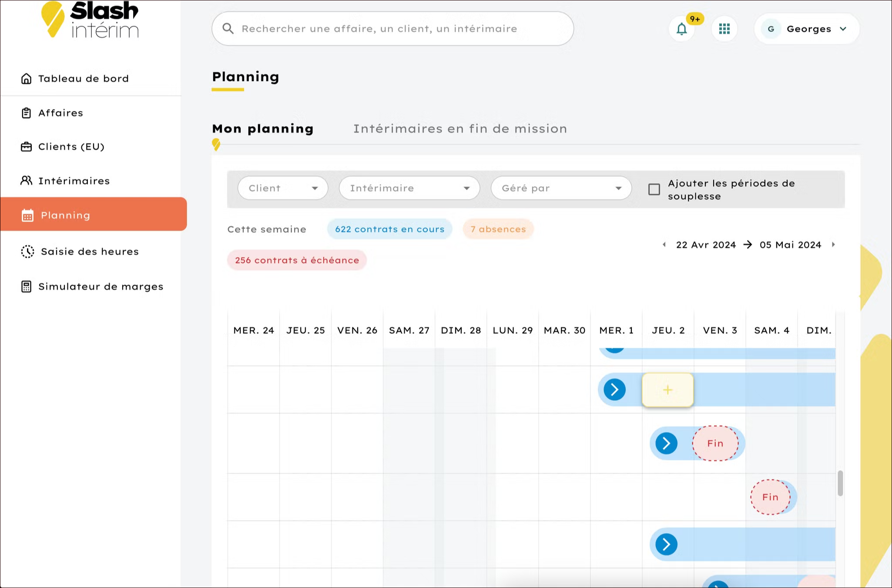
Task: Click the Georges avatar circle
Action: point(771,29)
